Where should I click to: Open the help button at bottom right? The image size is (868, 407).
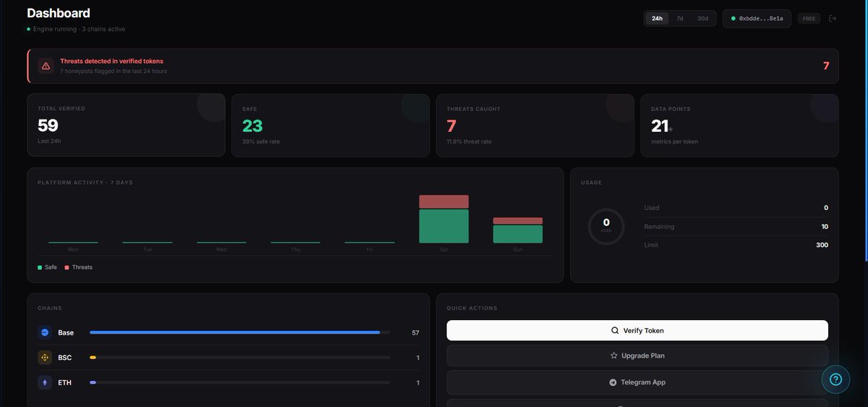835,379
